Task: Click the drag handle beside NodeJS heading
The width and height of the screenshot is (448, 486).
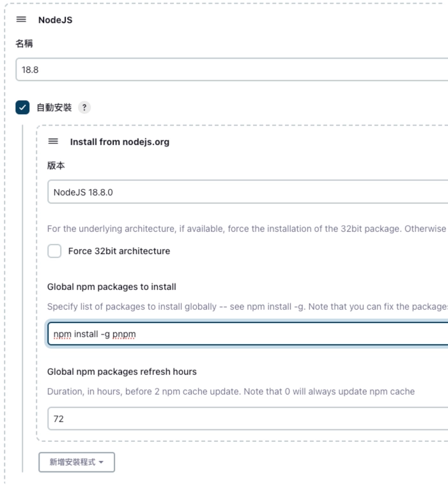Action: point(21,19)
